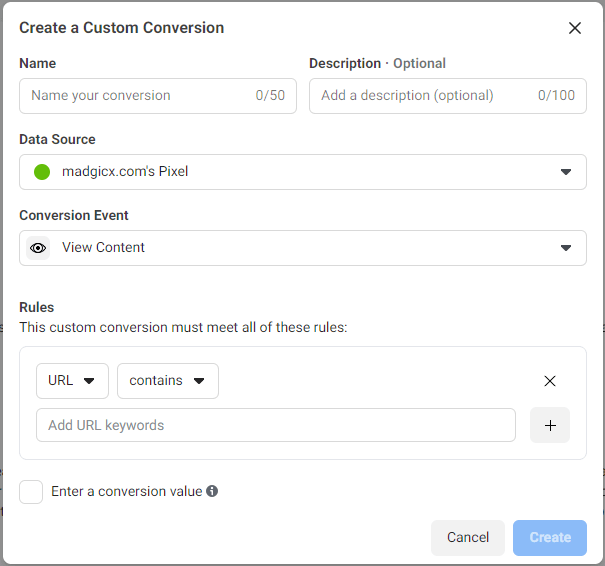Open the madgicx.com's Pixel data source dropdown
The width and height of the screenshot is (605, 566).
click(302, 172)
